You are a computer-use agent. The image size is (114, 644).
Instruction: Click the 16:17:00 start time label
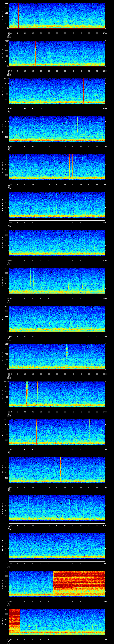pyautogui.click(x=9, y=71)
